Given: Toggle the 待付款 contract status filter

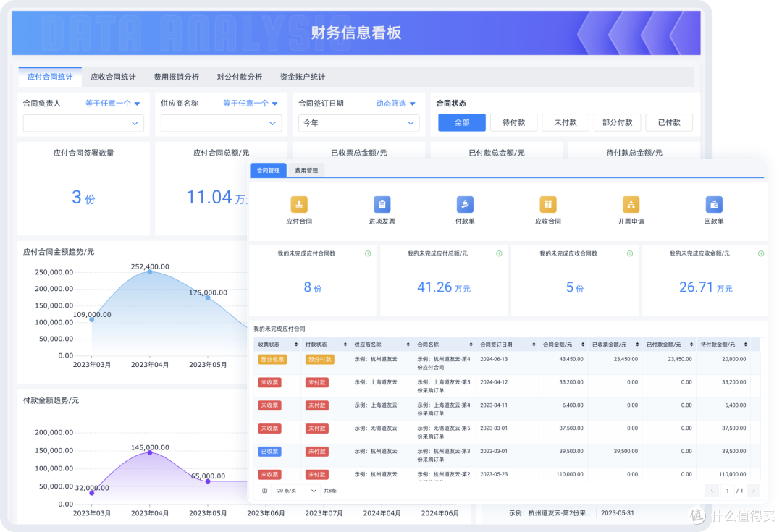Looking at the screenshot, I should [513, 122].
